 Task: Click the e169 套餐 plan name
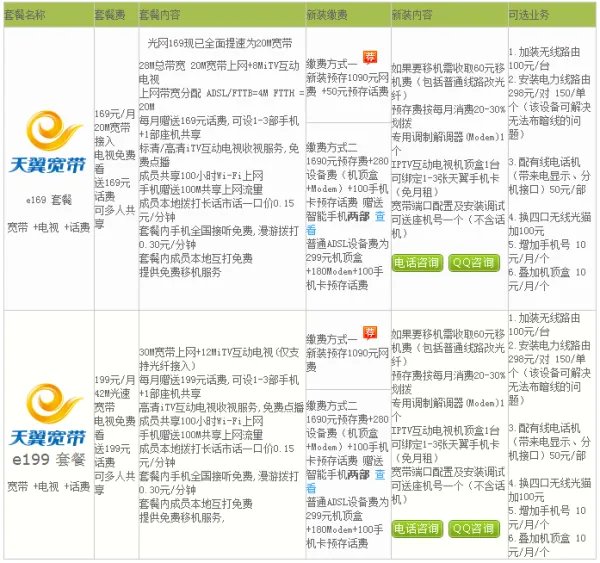click(x=49, y=199)
